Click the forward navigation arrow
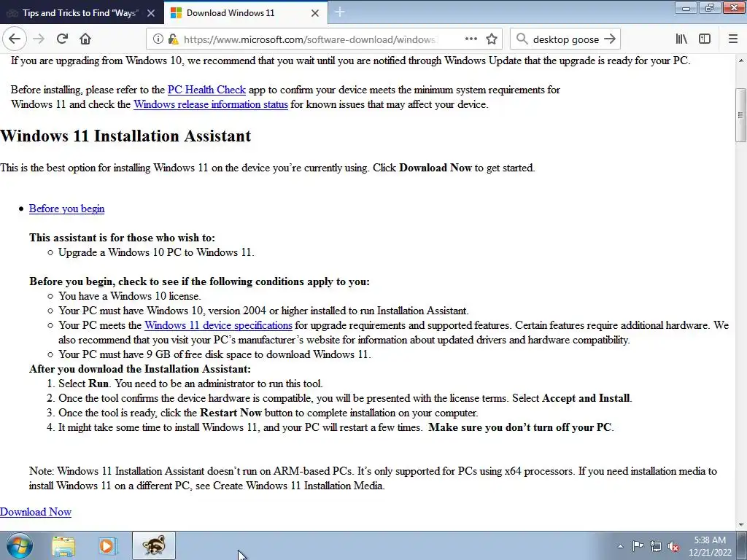This screenshot has width=747, height=560. [x=39, y=39]
